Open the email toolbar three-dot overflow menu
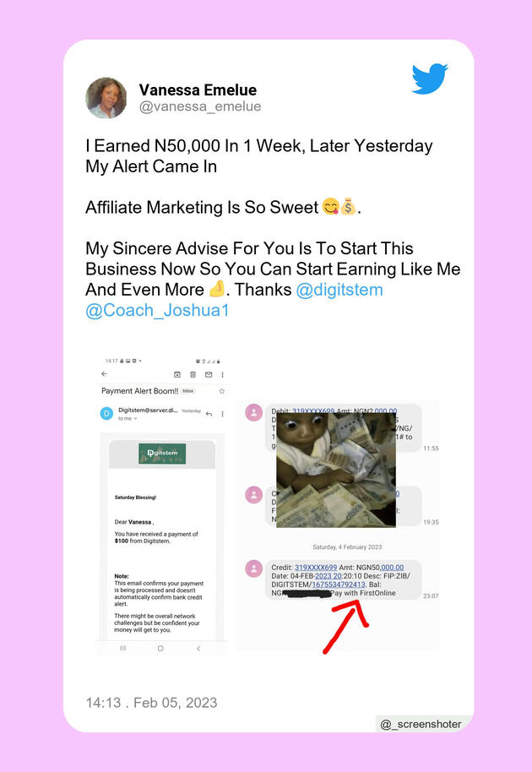Screen dimensions: 532x772 tap(222, 375)
